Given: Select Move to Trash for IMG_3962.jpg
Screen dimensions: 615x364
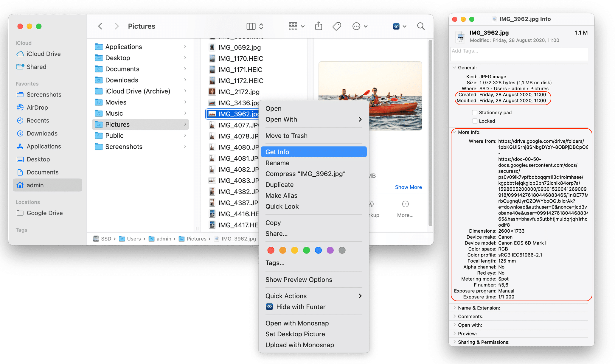Looking at the screenshot, I should coord(286,136).
